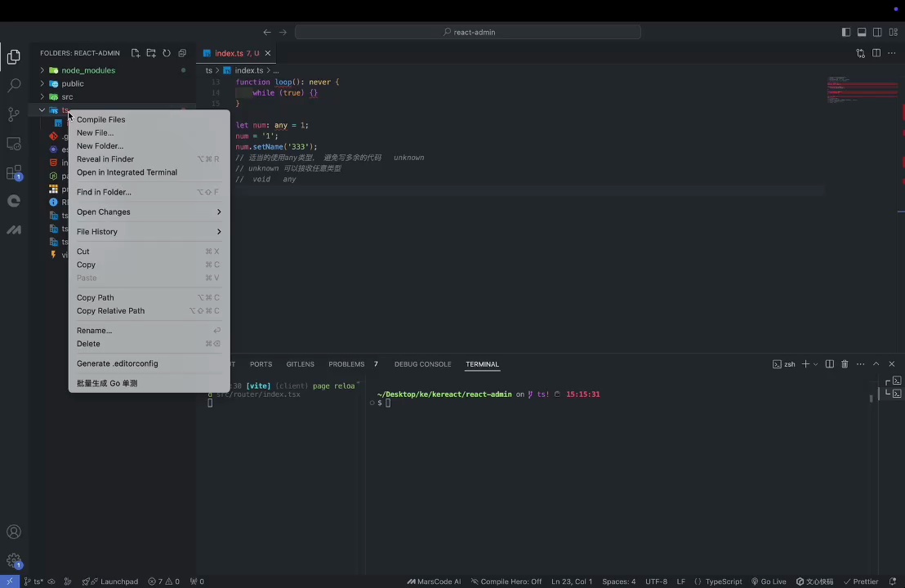Refresh the explorer tree
This screenshot has height=588, width=905.
[167, 53]
